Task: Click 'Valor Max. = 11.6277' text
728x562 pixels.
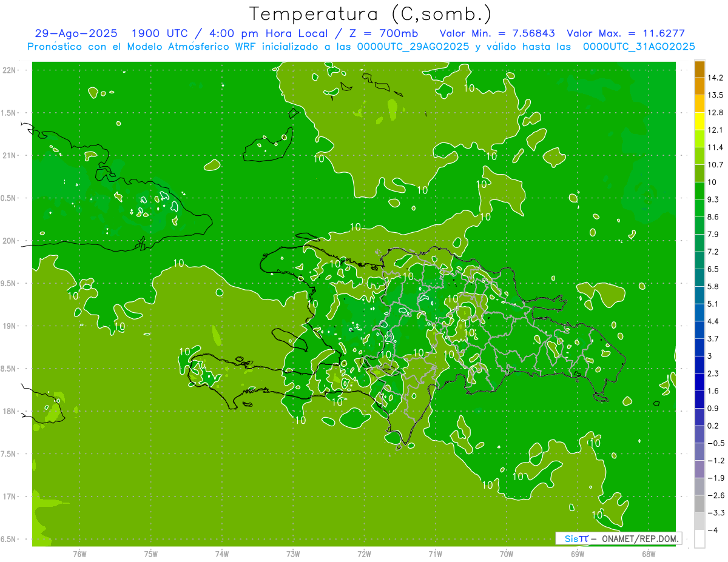Action: [x=625, y=33]
